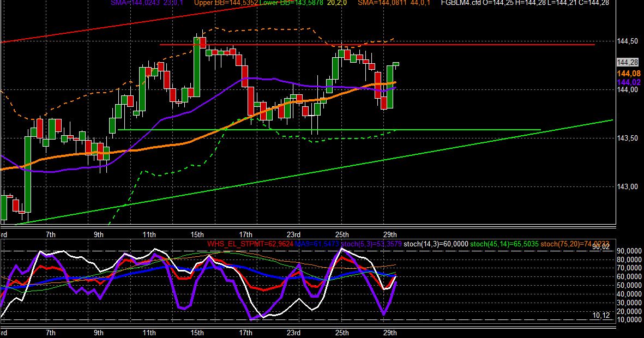Click the orange Upper BB=144,5352 legend label
The image size is (644, 338).
pyautogui.click(x=226, y=3)
